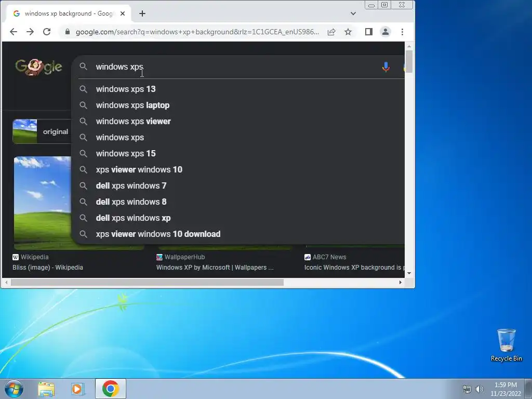Open the Chrome profile avatar menu

(x=385, y=32)
